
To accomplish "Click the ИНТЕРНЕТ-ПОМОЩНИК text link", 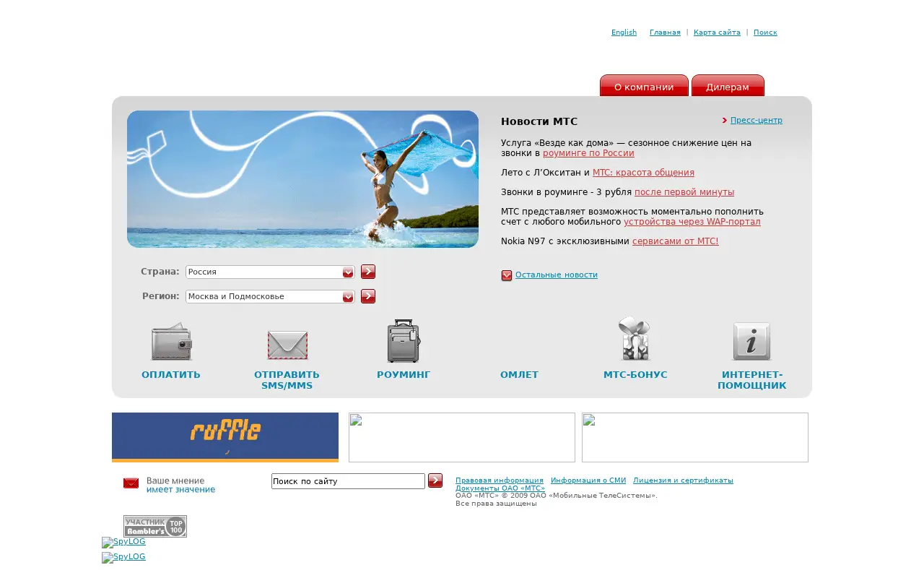I will click(x=751, y=380).
